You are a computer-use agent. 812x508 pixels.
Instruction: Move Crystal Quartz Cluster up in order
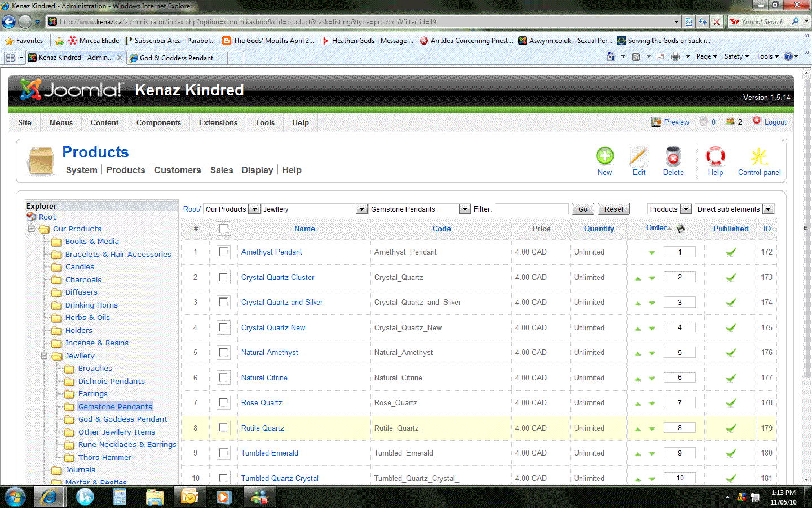(x=638, y=278)
